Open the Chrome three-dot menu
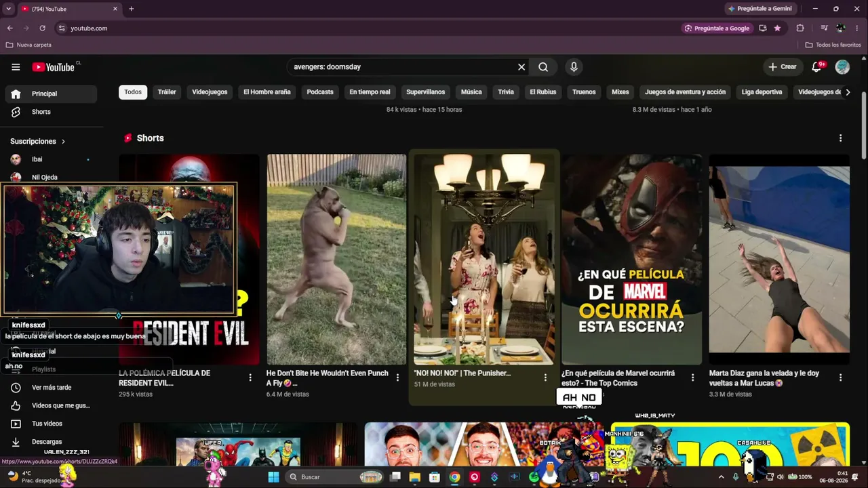 click(857, 28)
